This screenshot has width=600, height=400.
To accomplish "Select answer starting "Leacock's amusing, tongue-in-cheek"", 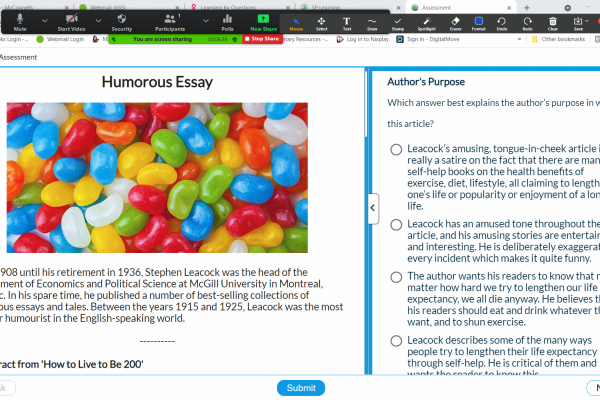I will tap(396, 149).
